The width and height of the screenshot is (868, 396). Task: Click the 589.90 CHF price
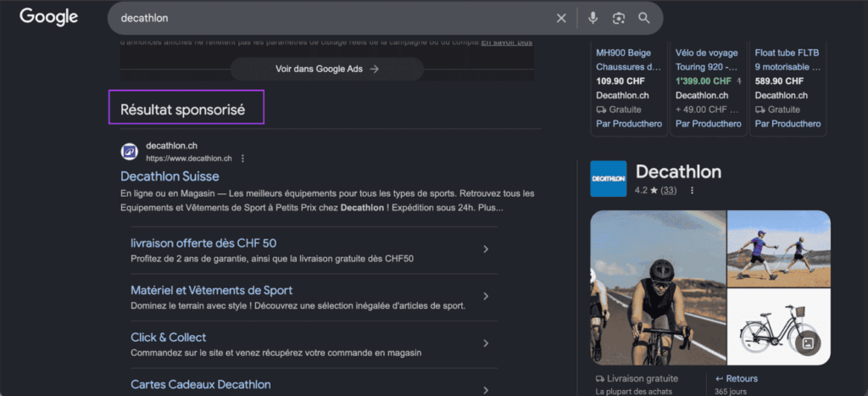click(x=779, y=81)
